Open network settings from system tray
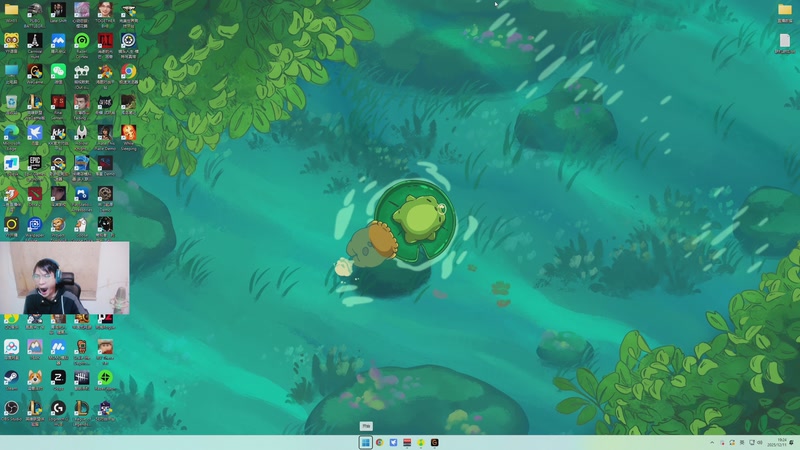The width and height of the screenshot is (800, 450). [752, 442]
